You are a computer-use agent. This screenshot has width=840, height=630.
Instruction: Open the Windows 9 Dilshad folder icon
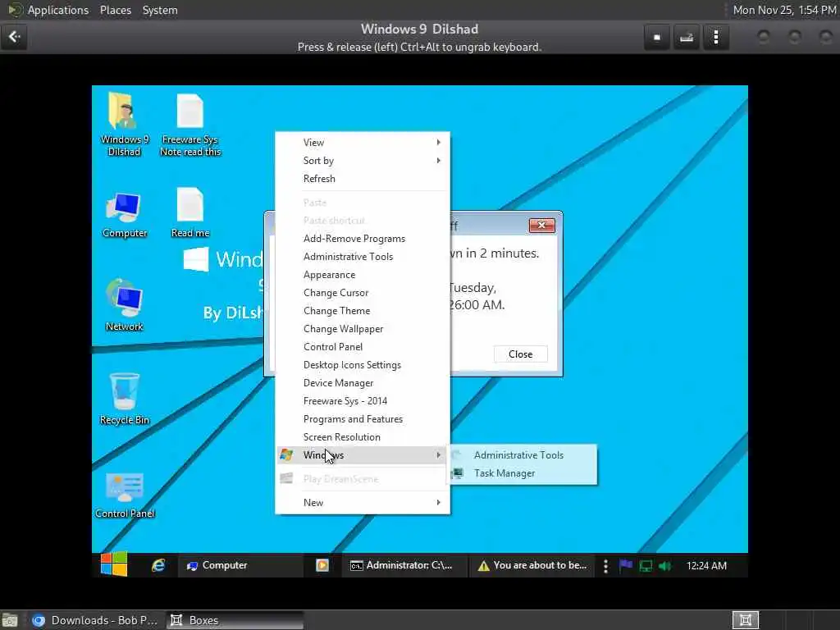(x=124, y=124)
